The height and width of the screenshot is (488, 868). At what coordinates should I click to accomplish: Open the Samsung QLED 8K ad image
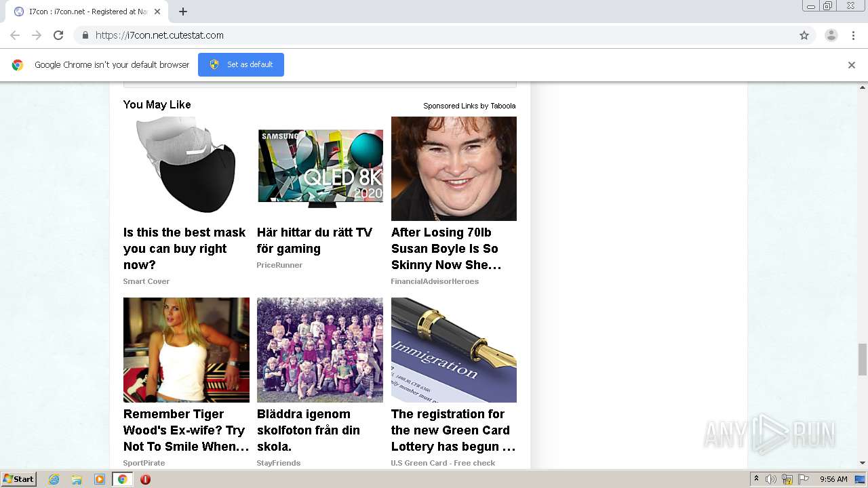pos(319,168)
